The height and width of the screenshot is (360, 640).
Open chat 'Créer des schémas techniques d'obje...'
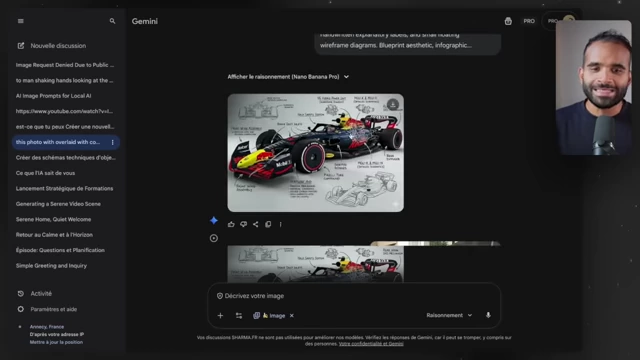(x=65, y=158)
